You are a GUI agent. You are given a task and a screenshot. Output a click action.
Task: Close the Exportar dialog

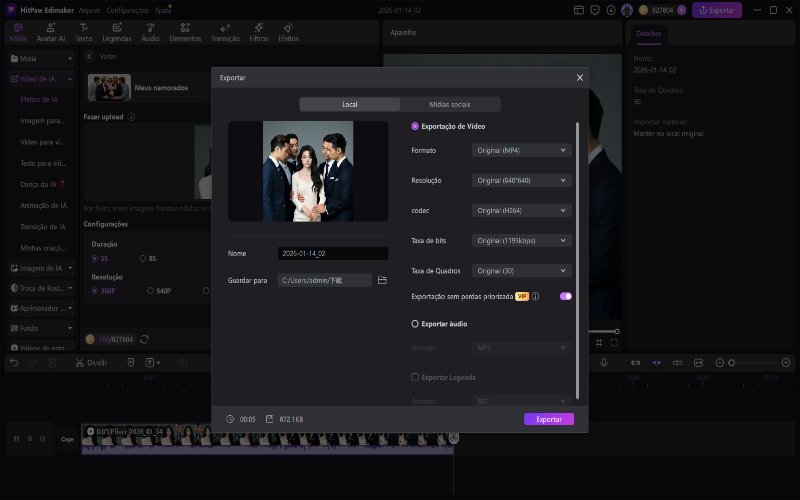tap(580, 78)
